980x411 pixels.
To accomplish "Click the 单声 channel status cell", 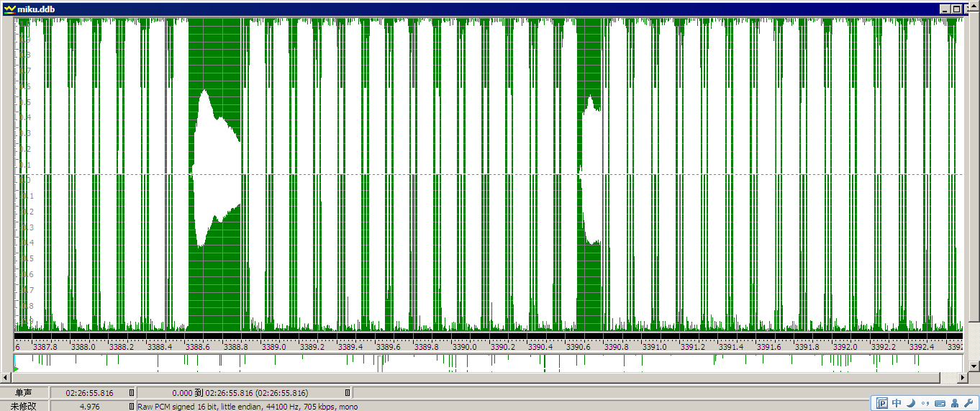I will pos(24,393).
